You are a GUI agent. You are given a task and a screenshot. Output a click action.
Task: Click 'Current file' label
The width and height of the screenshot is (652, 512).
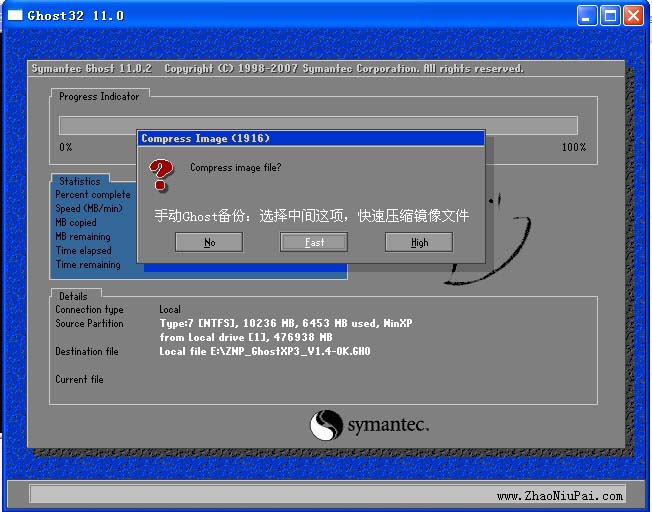tap(79, 379)
